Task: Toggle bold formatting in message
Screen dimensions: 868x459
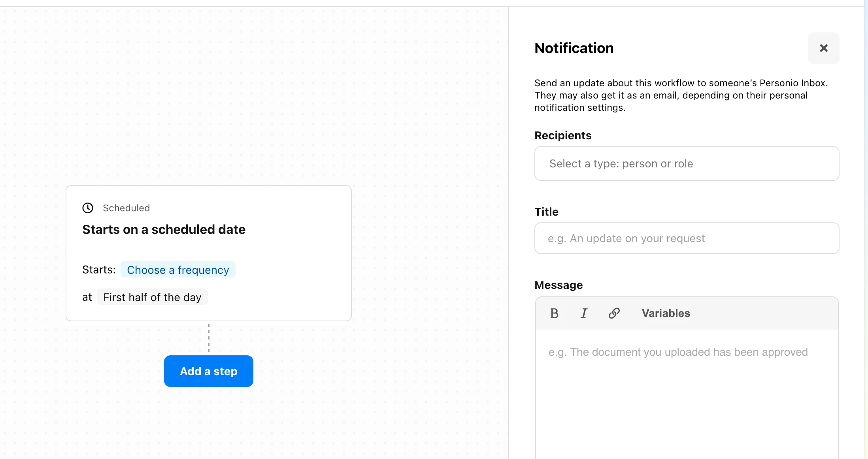Action: pyautogui.click(x=554, y=313)
